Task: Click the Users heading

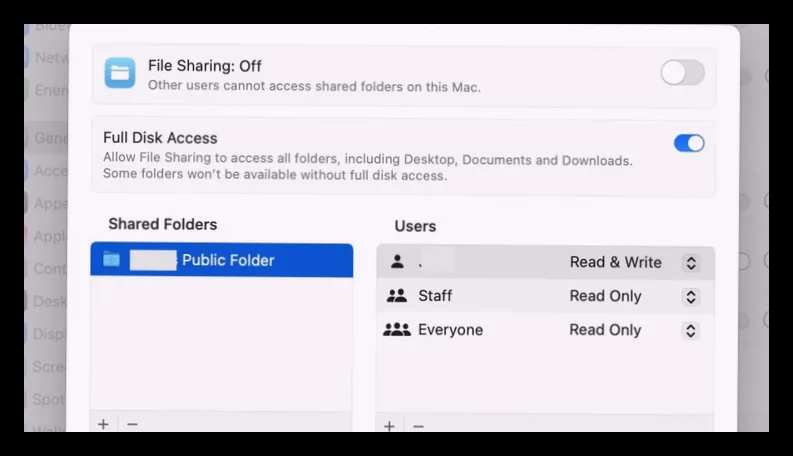Action: (x=415, y=226)
